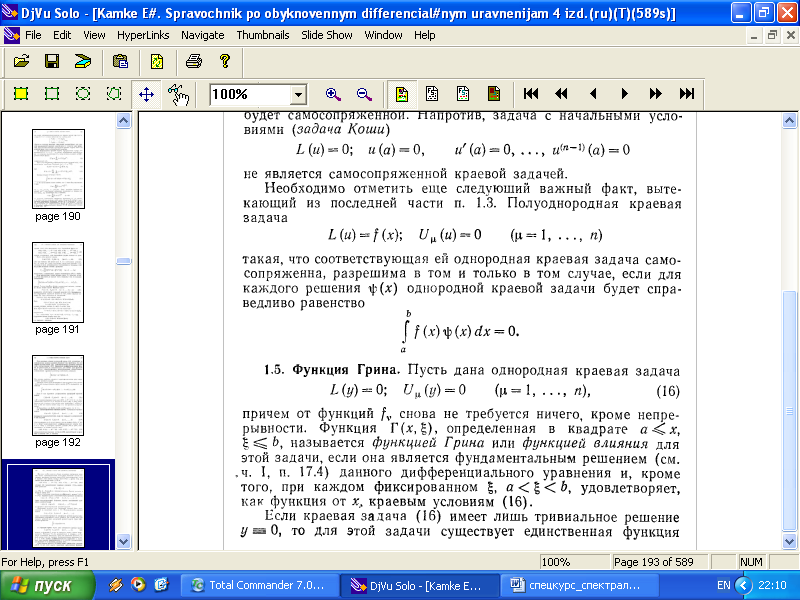Open the Navigate menu
The width and height of the screenshot is (800, 600).
[x=203, y=35]
